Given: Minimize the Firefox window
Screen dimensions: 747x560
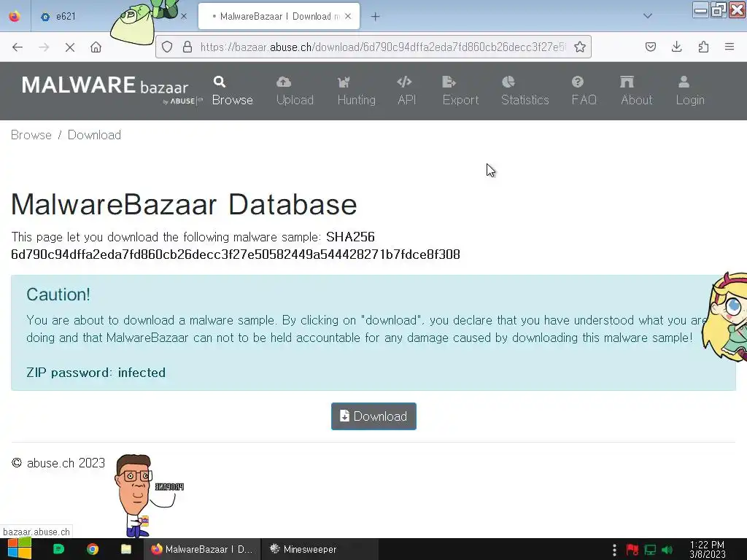Looking at the screenshot, I should pos(700,9).
